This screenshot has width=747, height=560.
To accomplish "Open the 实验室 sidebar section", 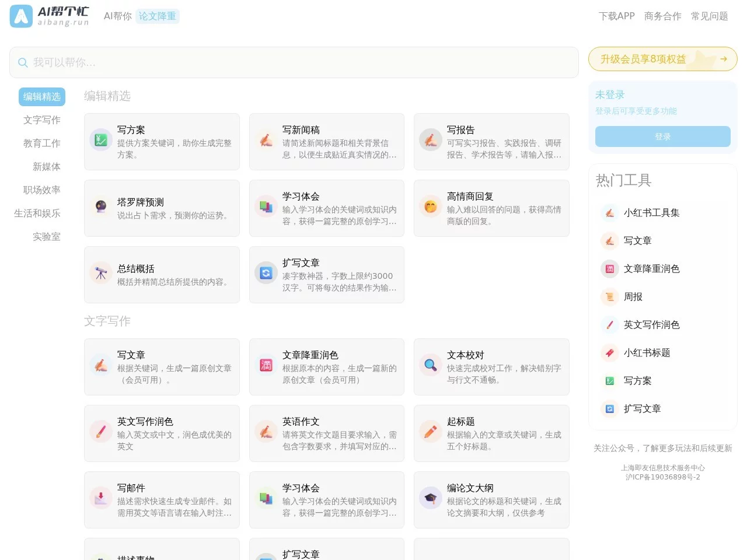I will pos(46,236).
